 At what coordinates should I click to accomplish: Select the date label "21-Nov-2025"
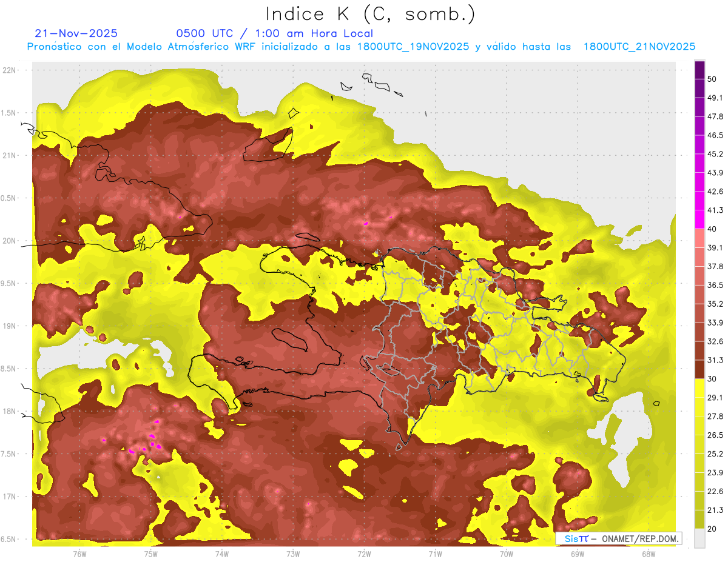pos(76,33)
